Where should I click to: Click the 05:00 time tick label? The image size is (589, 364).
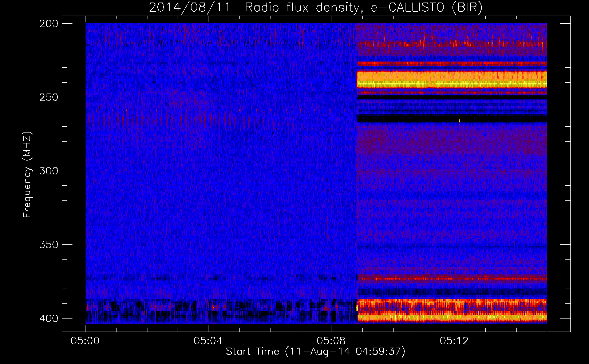coord(86,341)
